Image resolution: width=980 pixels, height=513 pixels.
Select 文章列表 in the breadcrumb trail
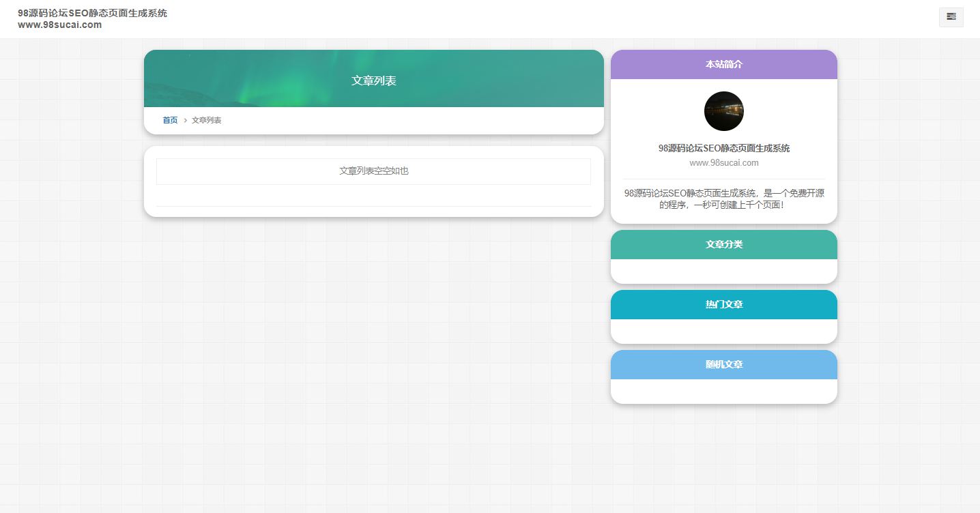pyautogui.click(x=206, y=120)
